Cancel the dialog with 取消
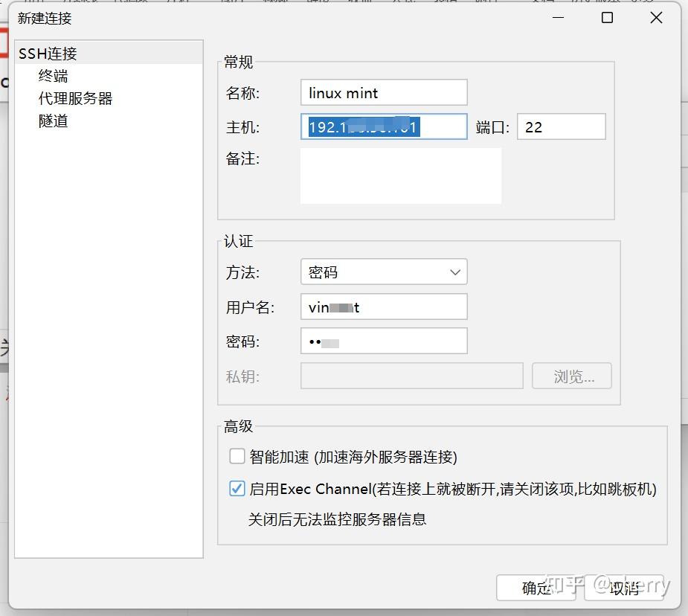Image resolution: width=688 pixels, height=616 pixels. tap(623, 588)
